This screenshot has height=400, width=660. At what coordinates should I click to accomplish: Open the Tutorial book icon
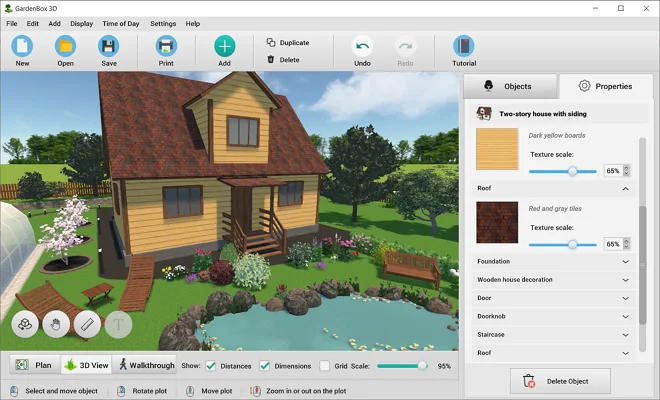click(x=464, y=46)
